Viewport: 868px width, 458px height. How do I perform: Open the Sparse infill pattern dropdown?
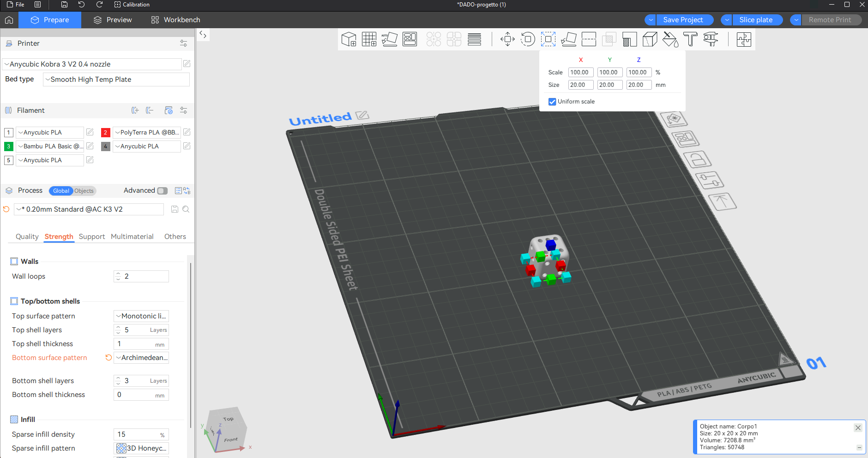coord(141,448)
